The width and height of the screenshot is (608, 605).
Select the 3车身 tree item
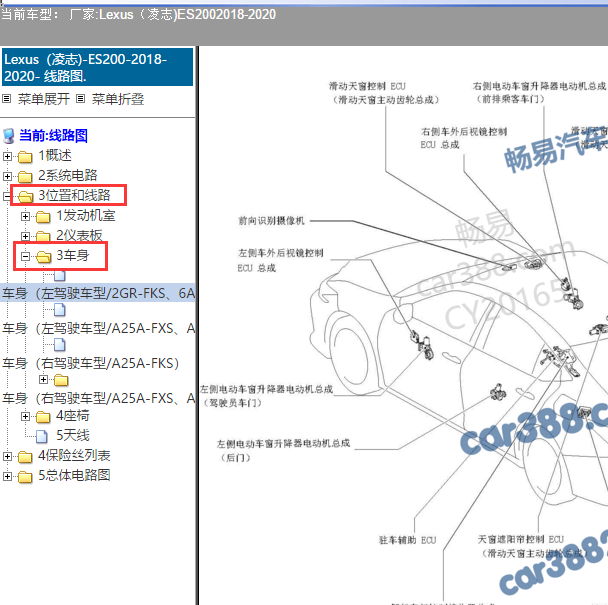(x=73, y=255)
